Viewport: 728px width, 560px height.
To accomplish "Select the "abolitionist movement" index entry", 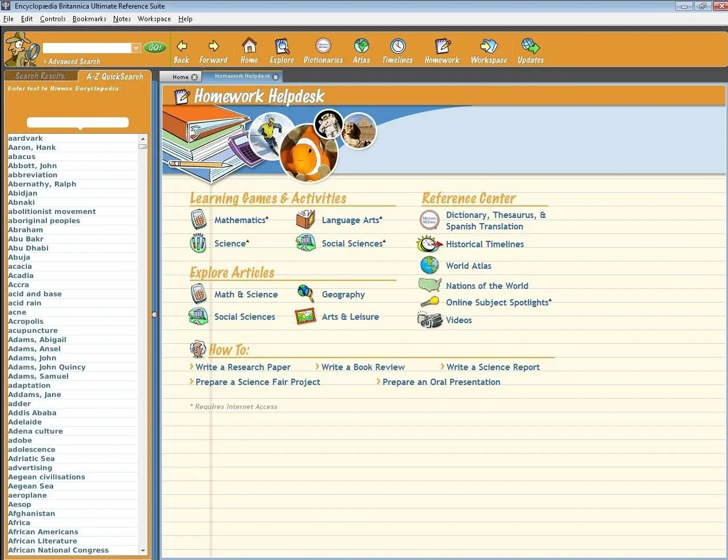I will point(73,212).
